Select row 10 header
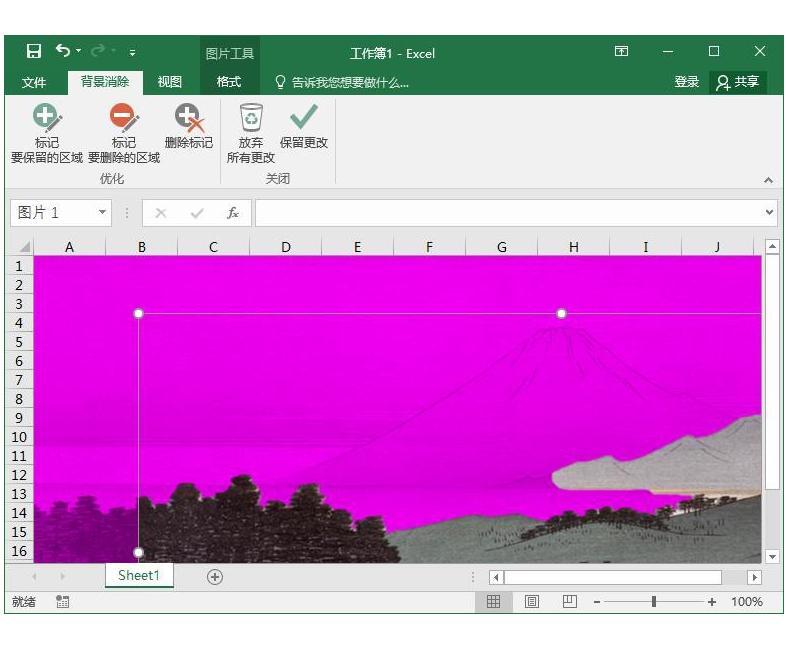 click(19, 437)
